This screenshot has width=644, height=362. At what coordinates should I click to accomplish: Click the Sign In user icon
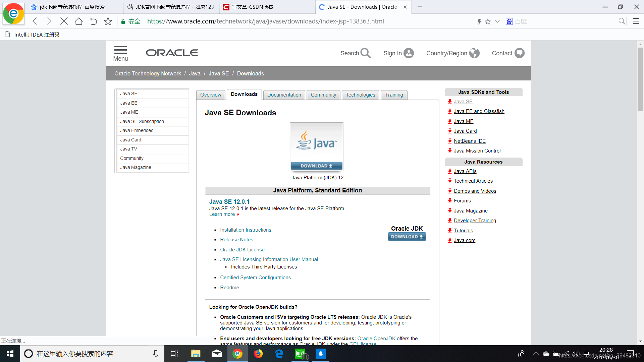pos(409,53)
